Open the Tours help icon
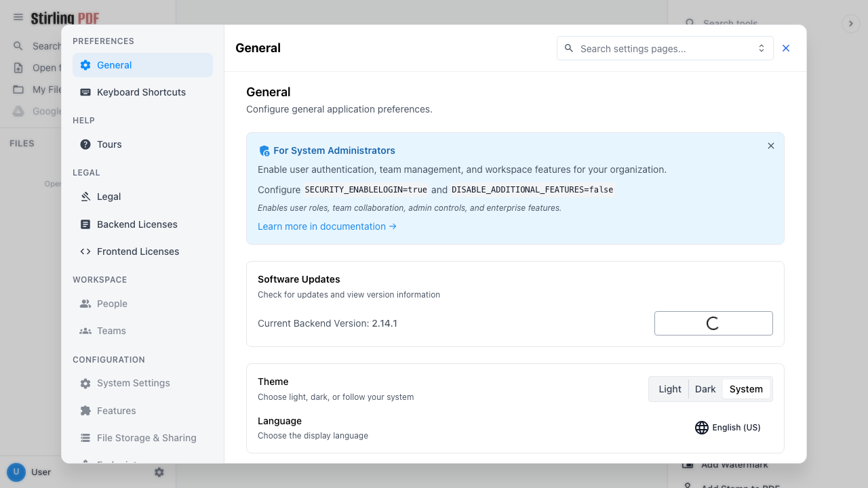Viewport: 868px width, 488px height. 85,144
